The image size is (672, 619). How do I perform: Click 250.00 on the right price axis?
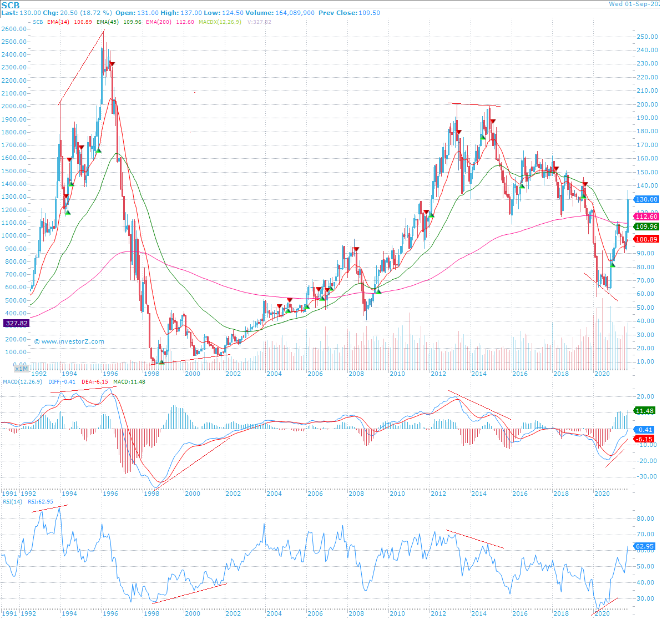coord(648,37)
